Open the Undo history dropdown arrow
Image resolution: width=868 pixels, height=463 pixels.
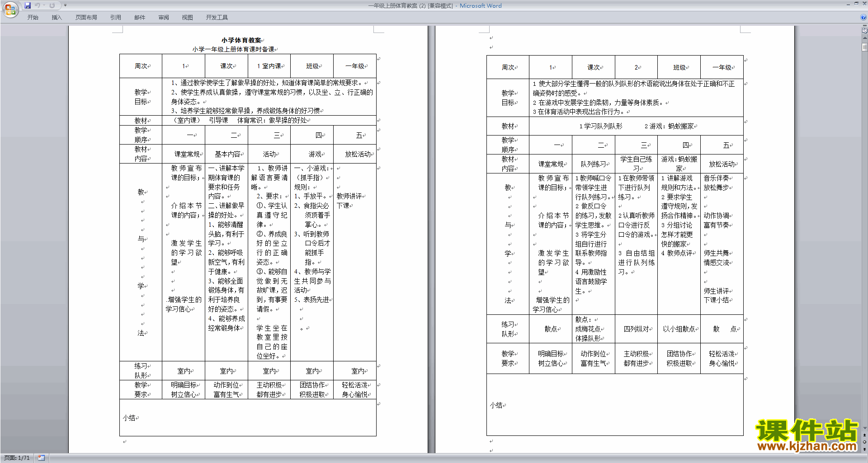pyautogui.click(x=44, y=5)
